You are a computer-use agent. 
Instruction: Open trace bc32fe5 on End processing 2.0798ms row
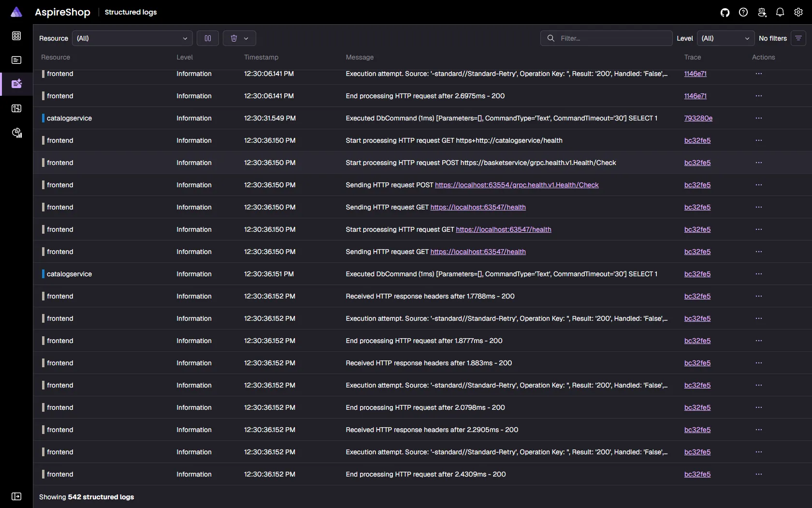(x=697, y=407)
